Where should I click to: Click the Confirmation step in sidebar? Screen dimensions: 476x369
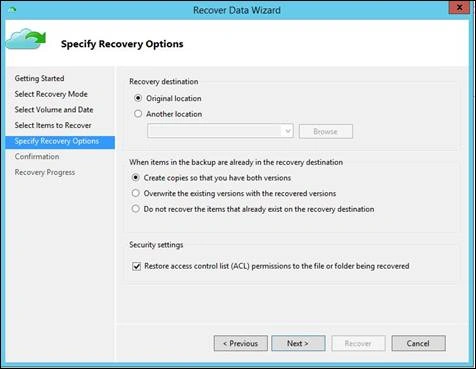tap(37, 156)
